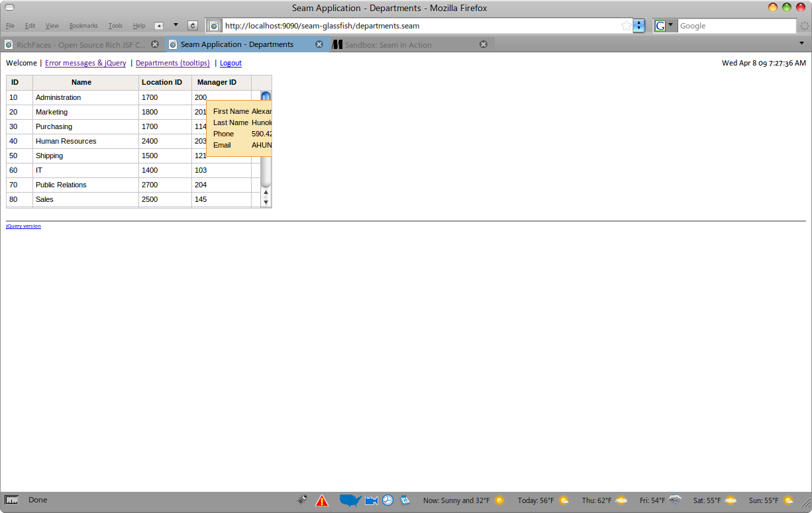Click the back navigation arrow button
Viewport: 812px width, 513px height.
[x=159, y=26]
